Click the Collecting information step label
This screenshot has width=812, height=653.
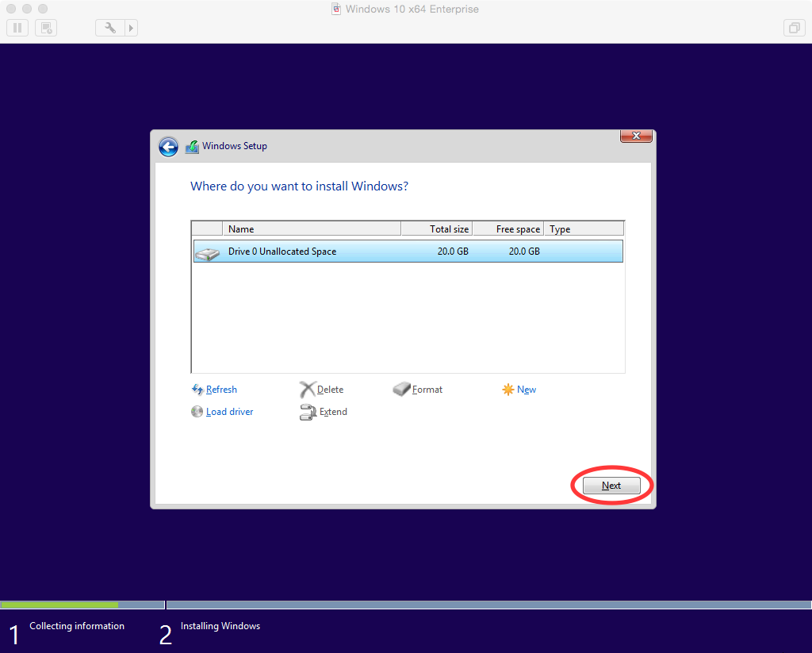tap(77, 626)
